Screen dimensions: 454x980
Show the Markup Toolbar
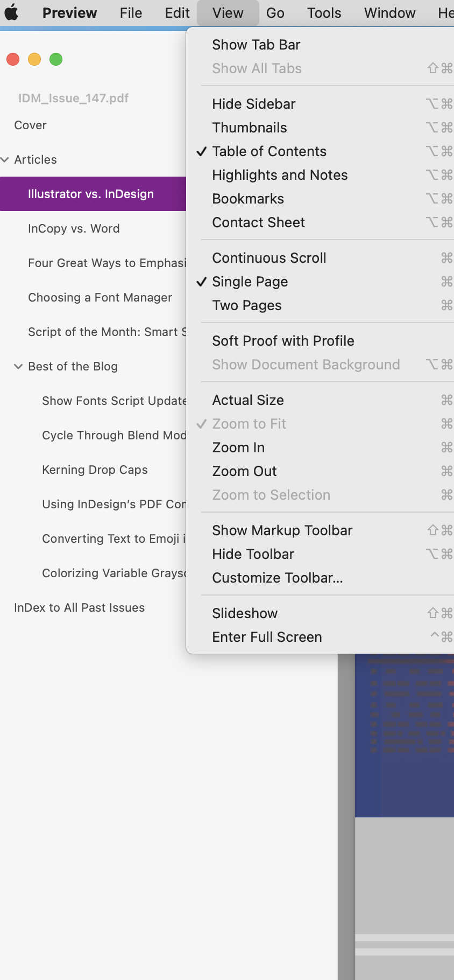282,530
